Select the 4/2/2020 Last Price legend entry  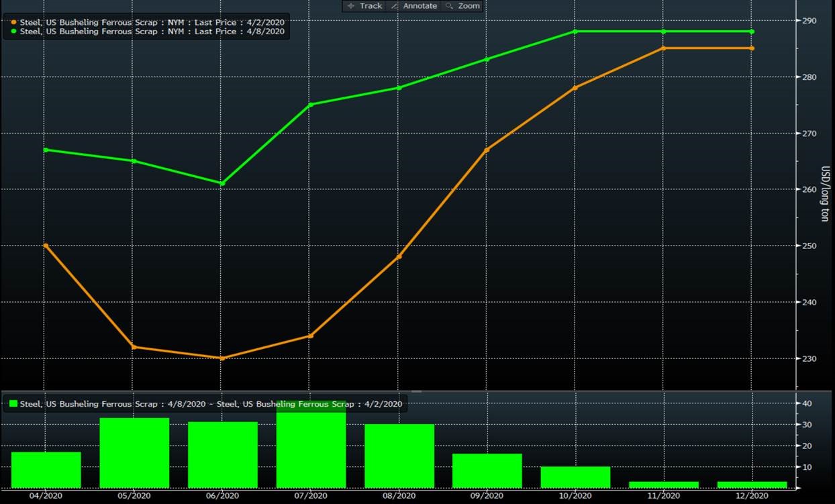152,22
